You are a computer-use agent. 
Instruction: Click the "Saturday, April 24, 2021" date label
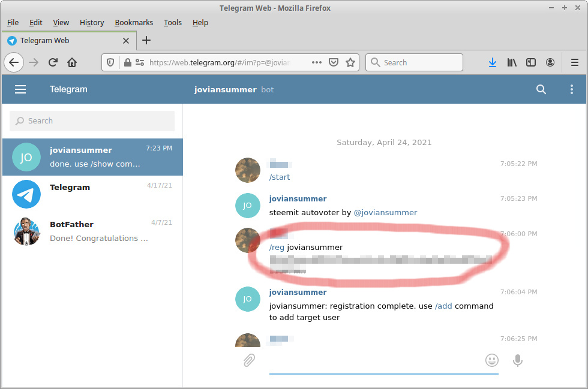(384, 143)
